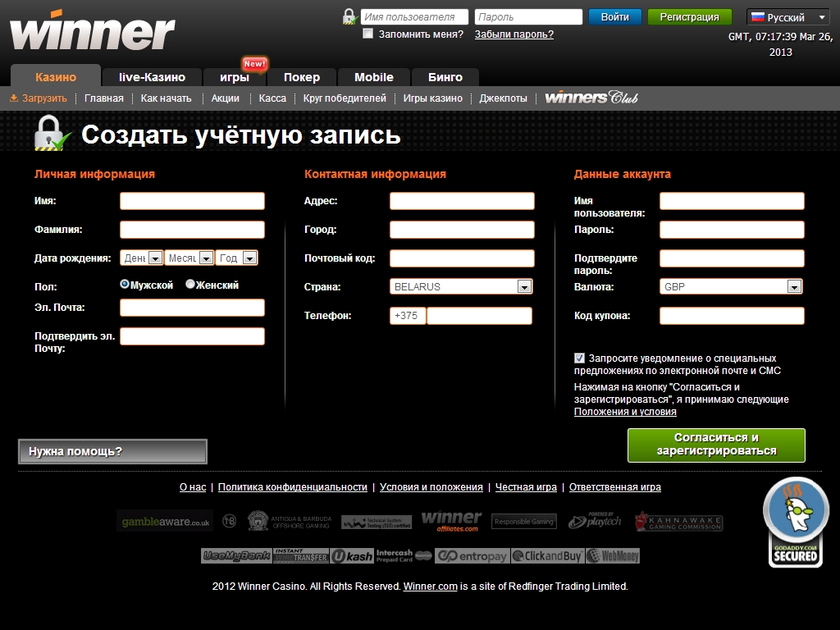The width and height of the screenshot is (840, 630).
Task: Switch to the 'Покер' tab
Action: [x=301, y=77]
